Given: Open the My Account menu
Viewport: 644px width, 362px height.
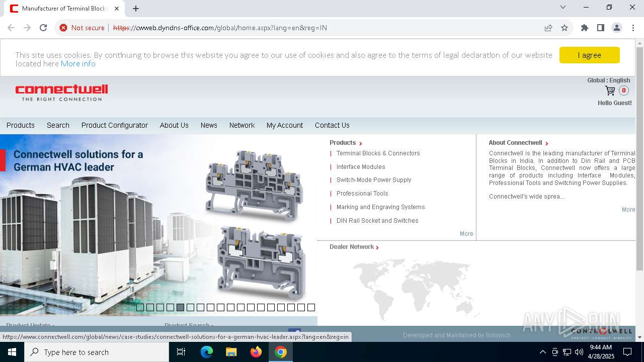Looking at the screenshot, I should (285, 125).
